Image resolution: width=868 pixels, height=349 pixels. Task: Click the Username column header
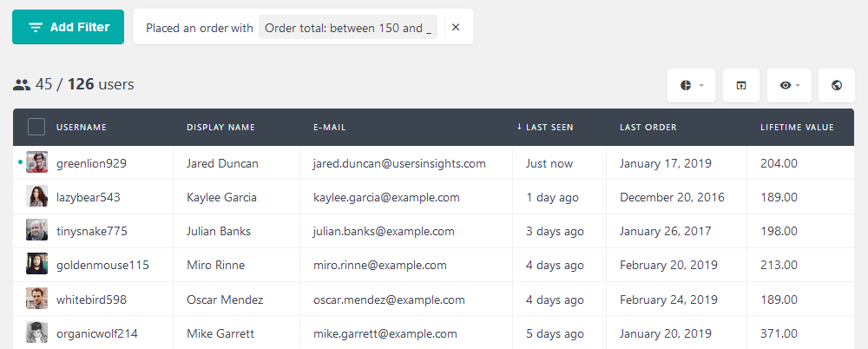point(82,128)
